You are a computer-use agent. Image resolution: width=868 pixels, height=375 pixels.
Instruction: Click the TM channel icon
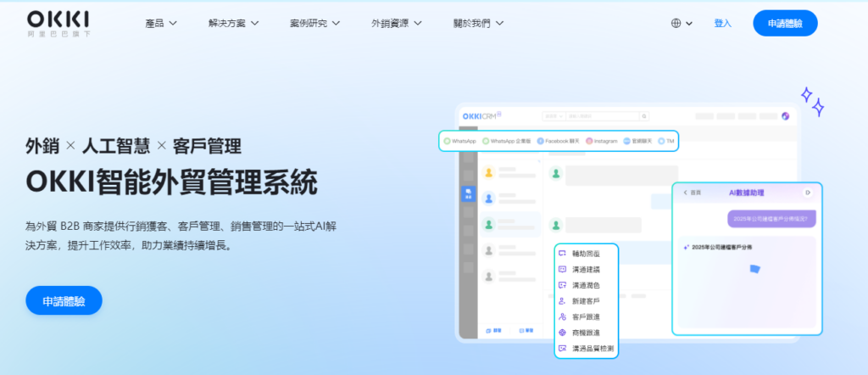(x=661, y=141)
